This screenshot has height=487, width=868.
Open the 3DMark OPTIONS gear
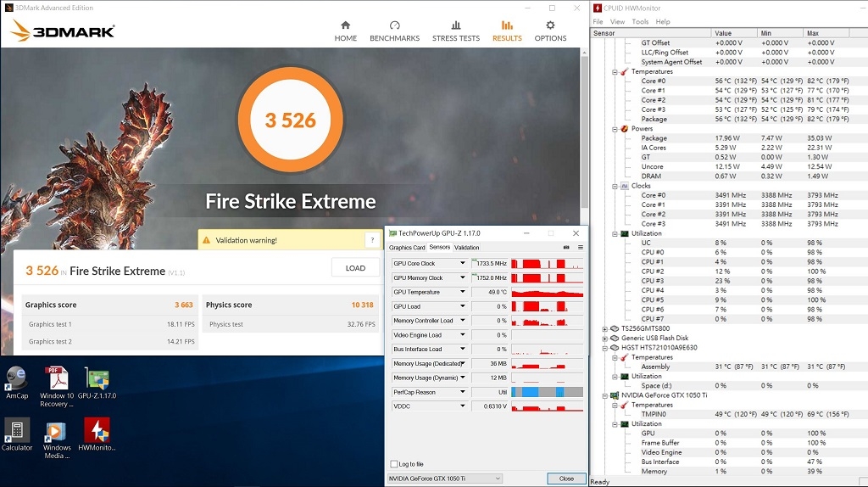tap(550, 25)
